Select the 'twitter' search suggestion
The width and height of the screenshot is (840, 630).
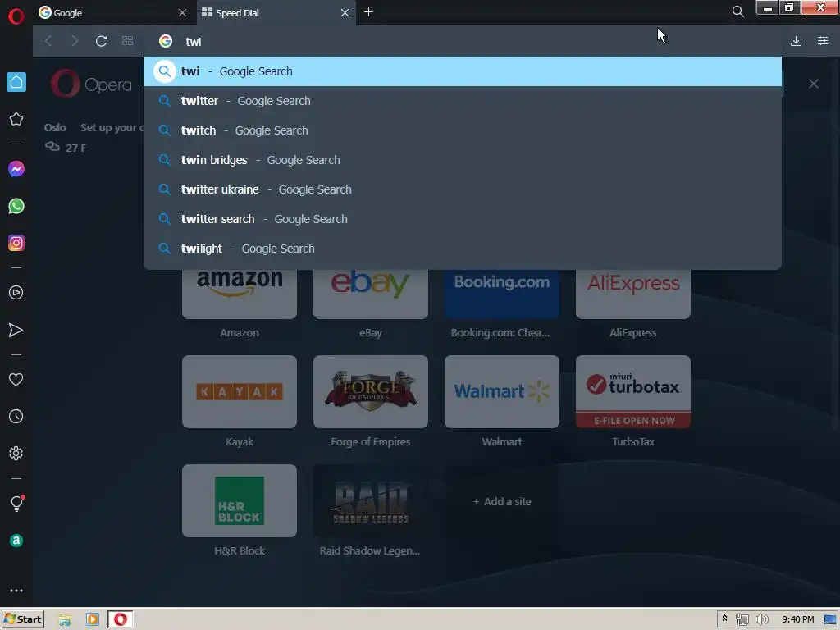463,101
